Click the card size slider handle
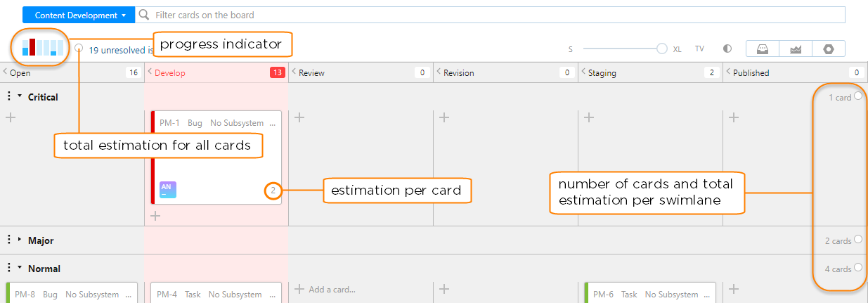The image size is (868, 303). (661, 49)
